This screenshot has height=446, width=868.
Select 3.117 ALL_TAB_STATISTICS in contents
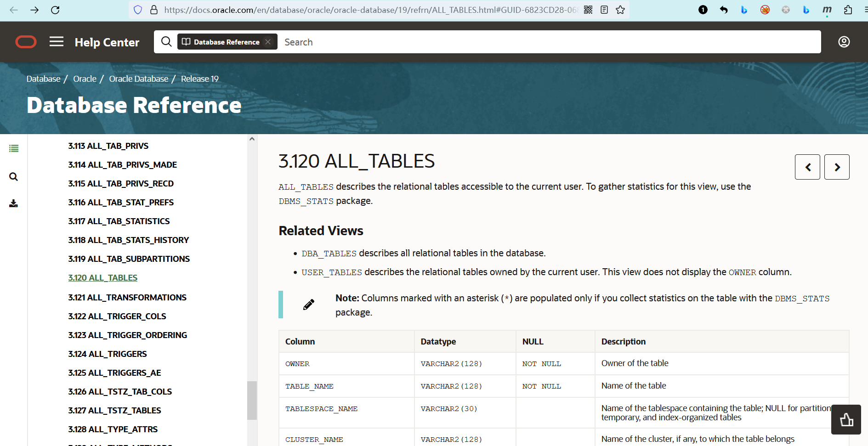point(119,221)
